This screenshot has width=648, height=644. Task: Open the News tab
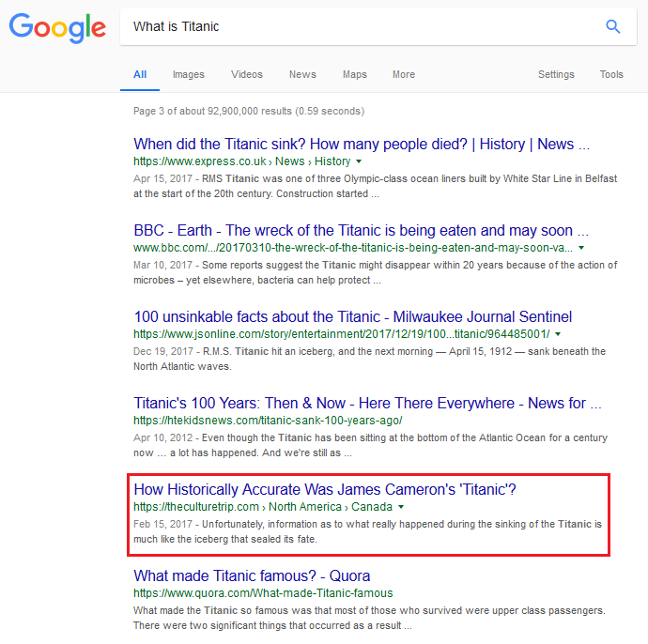[302, 74]
